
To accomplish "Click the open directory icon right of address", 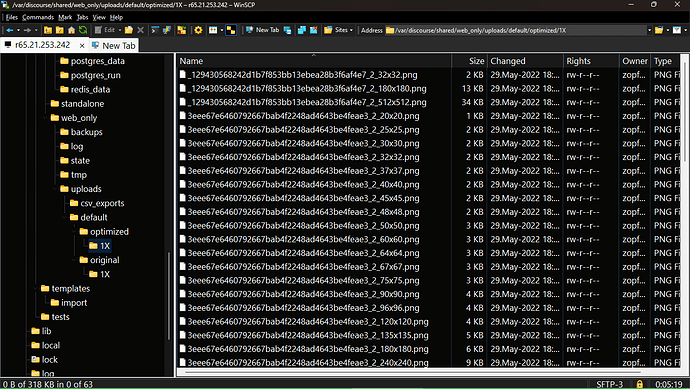I will click(x=659, y=30).
